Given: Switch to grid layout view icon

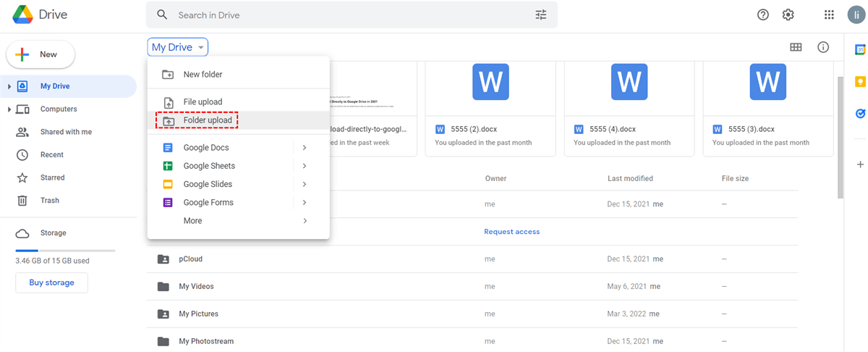Looking at the screenshot, I should point(796,47).
